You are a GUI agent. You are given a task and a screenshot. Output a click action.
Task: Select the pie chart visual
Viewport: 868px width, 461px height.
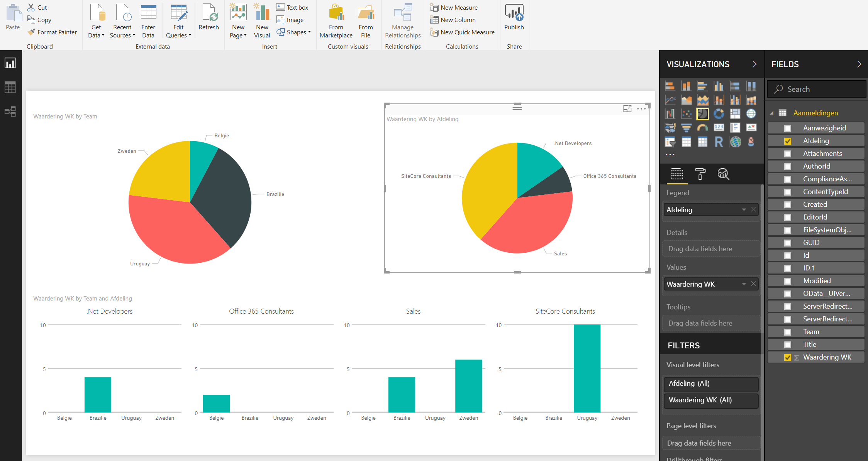(702, 114)
